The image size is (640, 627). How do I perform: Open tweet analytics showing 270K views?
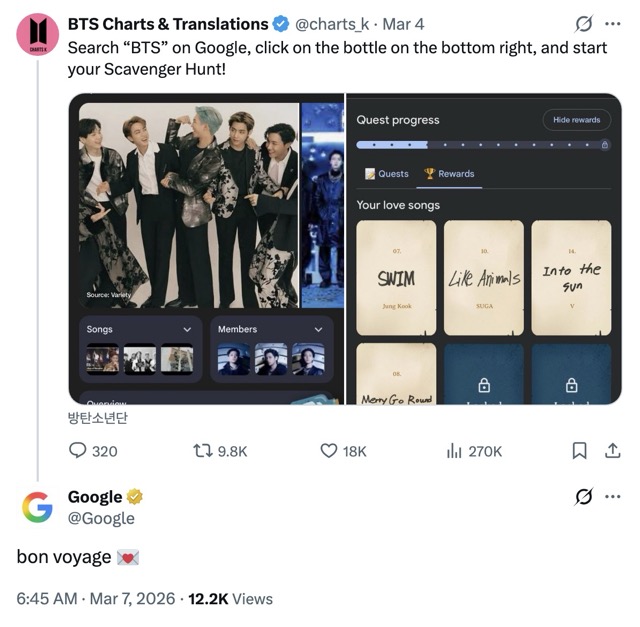(x=454, y=451)
